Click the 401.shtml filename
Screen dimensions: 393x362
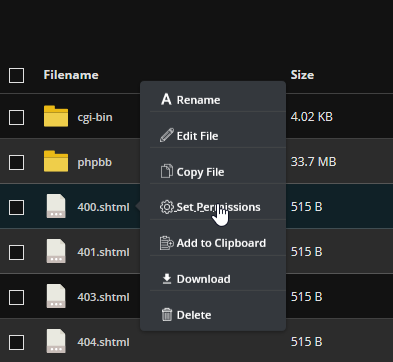coord(103,252)
